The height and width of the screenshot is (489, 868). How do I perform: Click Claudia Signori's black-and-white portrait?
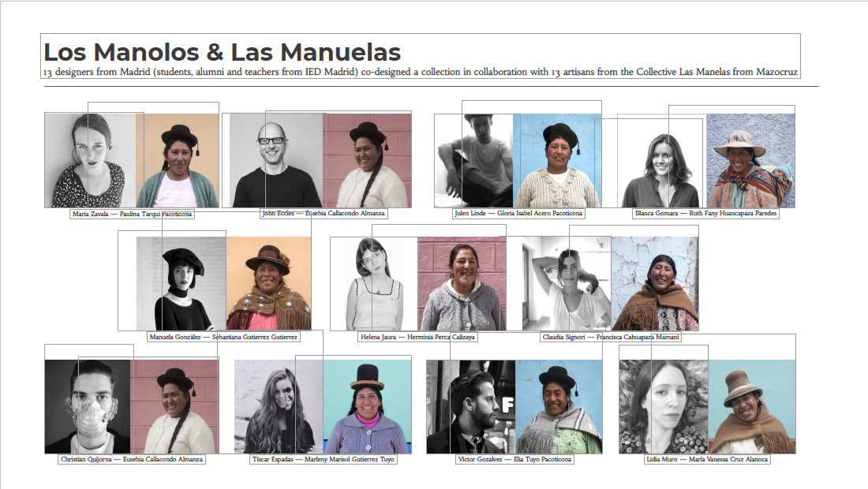point(567,284)
